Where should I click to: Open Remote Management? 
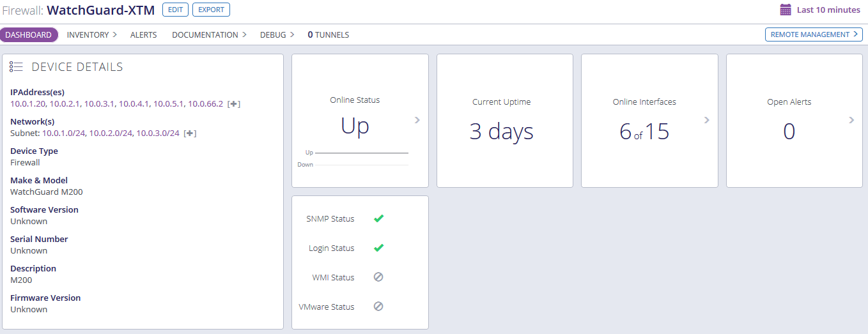814,34
